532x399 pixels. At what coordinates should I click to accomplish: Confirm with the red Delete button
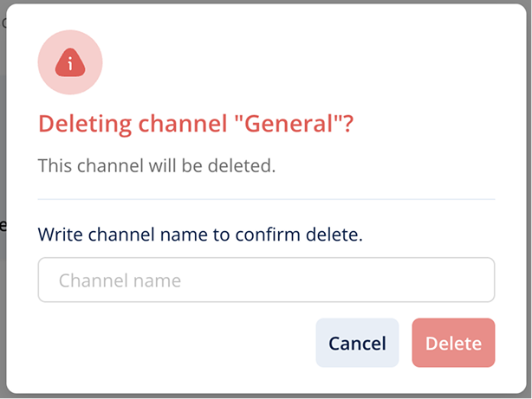click(x=454, y=343)
